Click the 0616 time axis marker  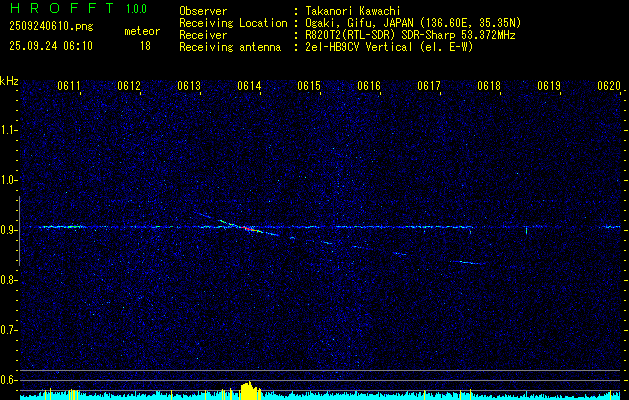click(369, 86)
